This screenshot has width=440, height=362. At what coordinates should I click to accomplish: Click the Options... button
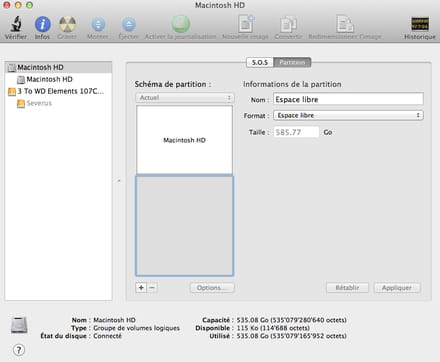click(212, 288)
